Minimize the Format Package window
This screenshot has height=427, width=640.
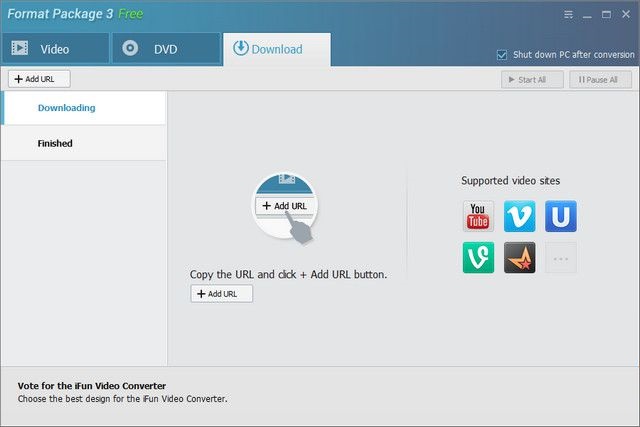tap(587, 15)
